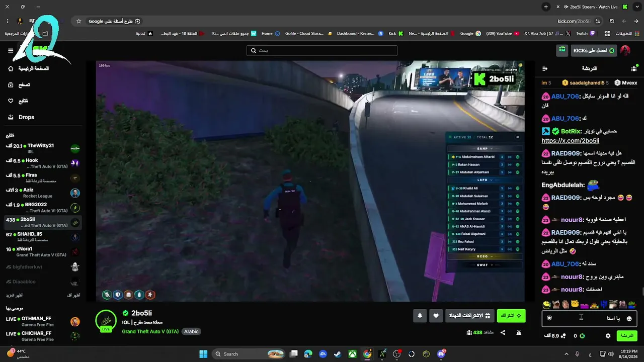This screenshot has height=362, width=644.
Task: Open Discord from the taskbar
Action: point(441,354)
